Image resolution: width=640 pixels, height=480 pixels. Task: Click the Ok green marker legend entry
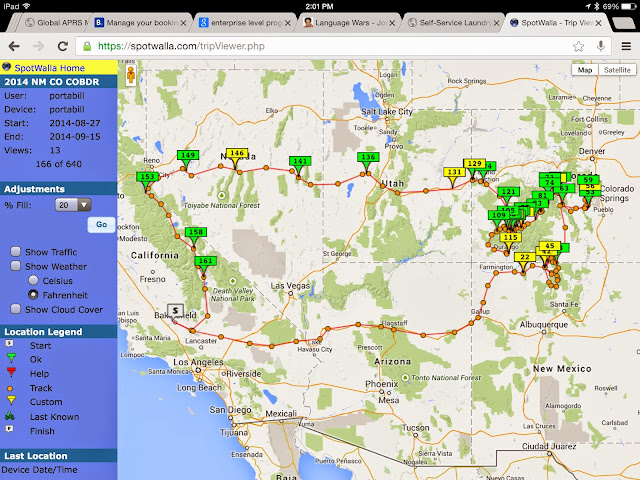(x=36, y=359)
